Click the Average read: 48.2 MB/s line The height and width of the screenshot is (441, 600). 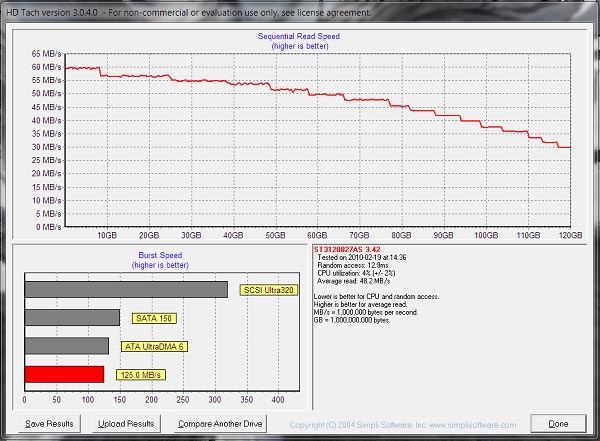pos(353,281)
